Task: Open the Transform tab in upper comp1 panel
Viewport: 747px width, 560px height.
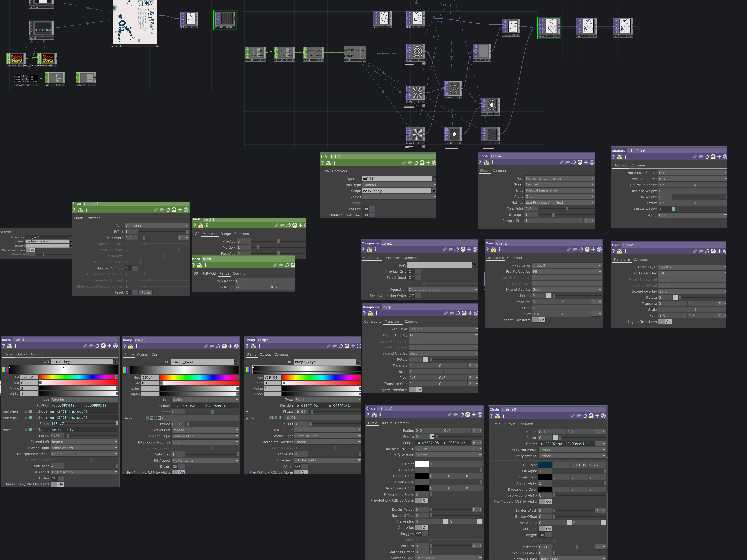Action: tap(392, 258)
